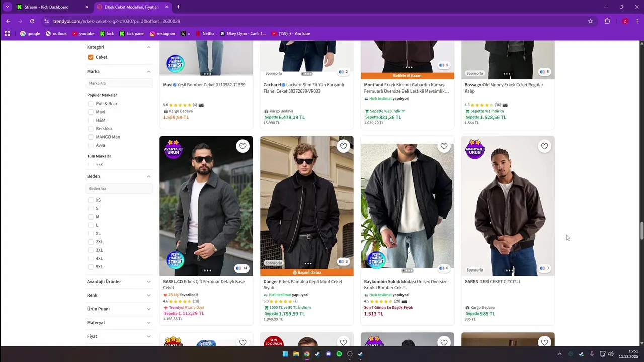Open the Okey Oyna bookmark

coord(243,34)
